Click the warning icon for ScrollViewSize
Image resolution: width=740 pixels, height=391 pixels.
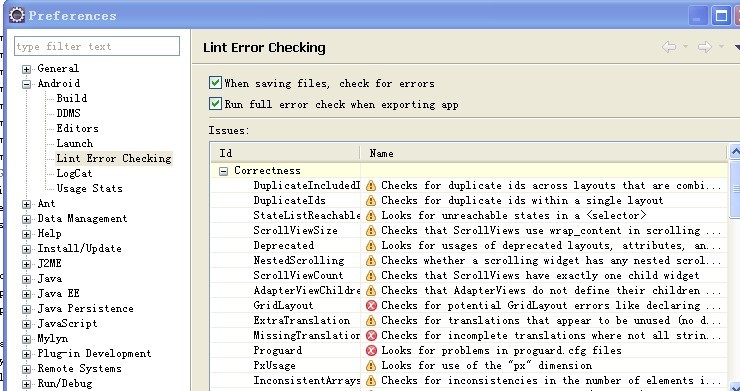(x=371, y=230)
